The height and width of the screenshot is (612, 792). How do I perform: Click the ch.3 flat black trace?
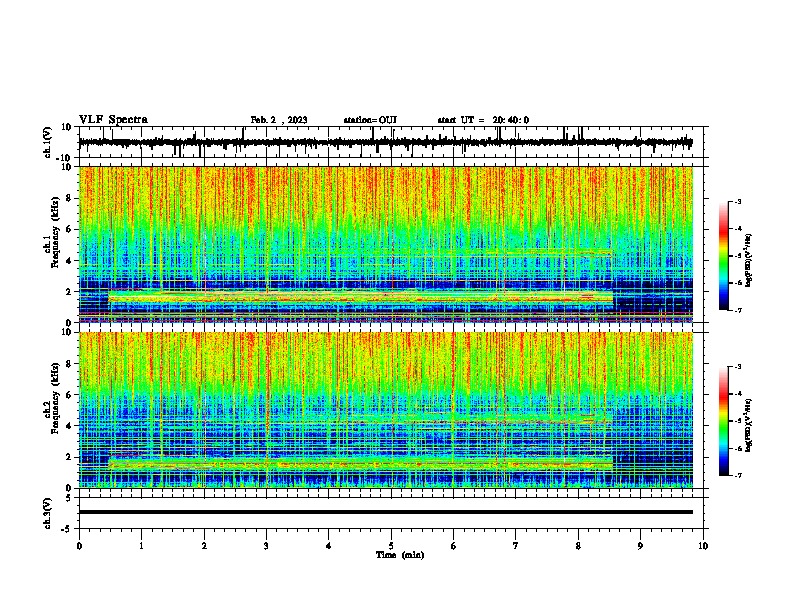tap(386, 512)
